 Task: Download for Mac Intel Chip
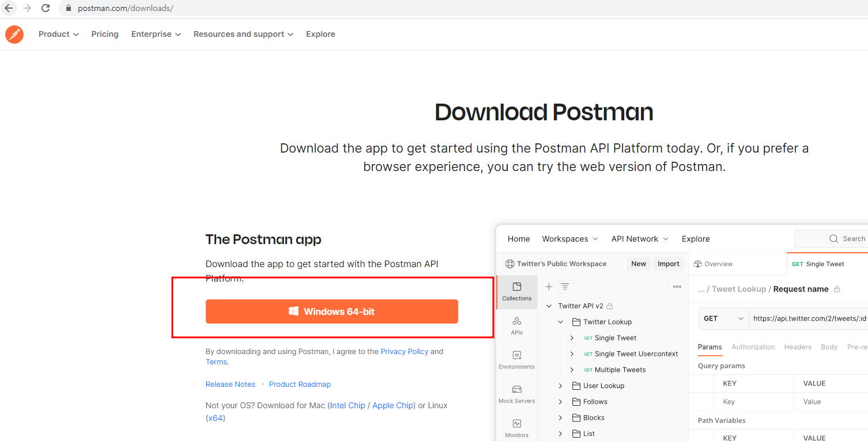pos(348,405)
